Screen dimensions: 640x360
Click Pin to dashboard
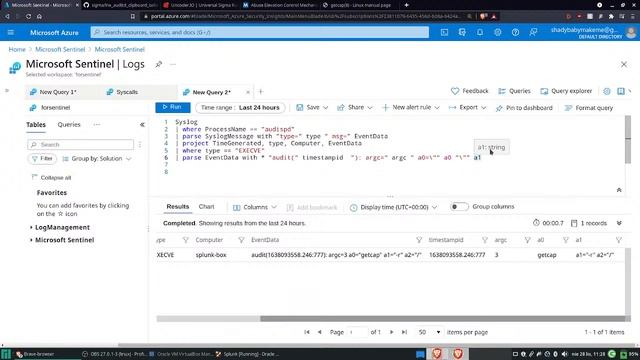pyautogui.click(x=524, y=108)
